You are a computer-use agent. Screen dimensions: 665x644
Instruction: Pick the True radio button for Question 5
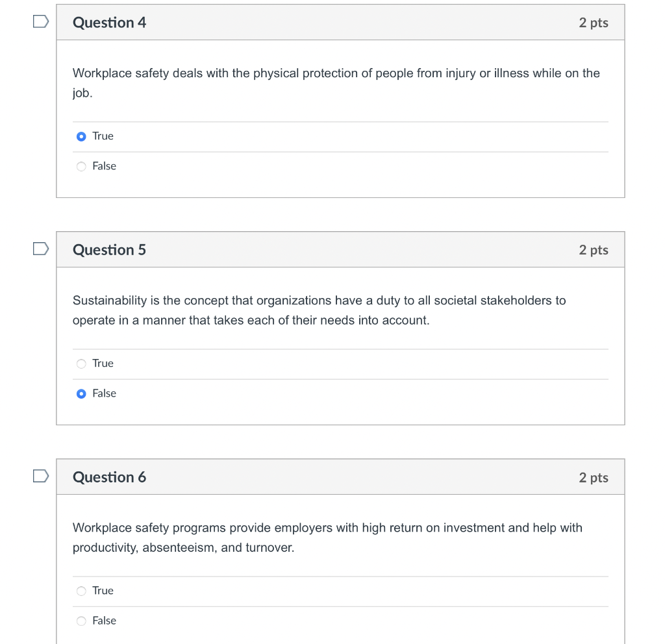pyautogui.click(x=81, y=364)
